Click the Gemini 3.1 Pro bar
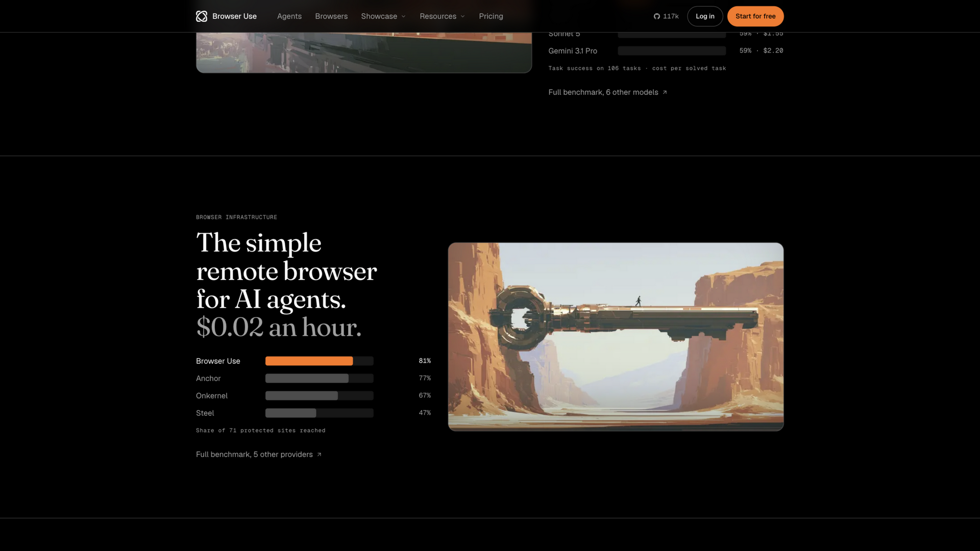Viewport: 980px width, 551px height. pos(672,51)
